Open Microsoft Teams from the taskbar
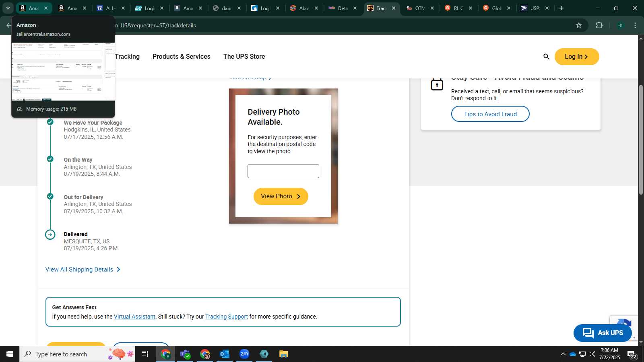Screen dimensions: 644x362 185,354
